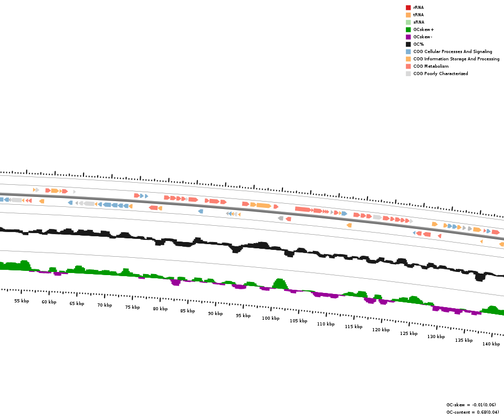504x420 pixels.
Task: Select the light green sRNA legend swatch
Action: pyautogui.click(x=408, y=22)
